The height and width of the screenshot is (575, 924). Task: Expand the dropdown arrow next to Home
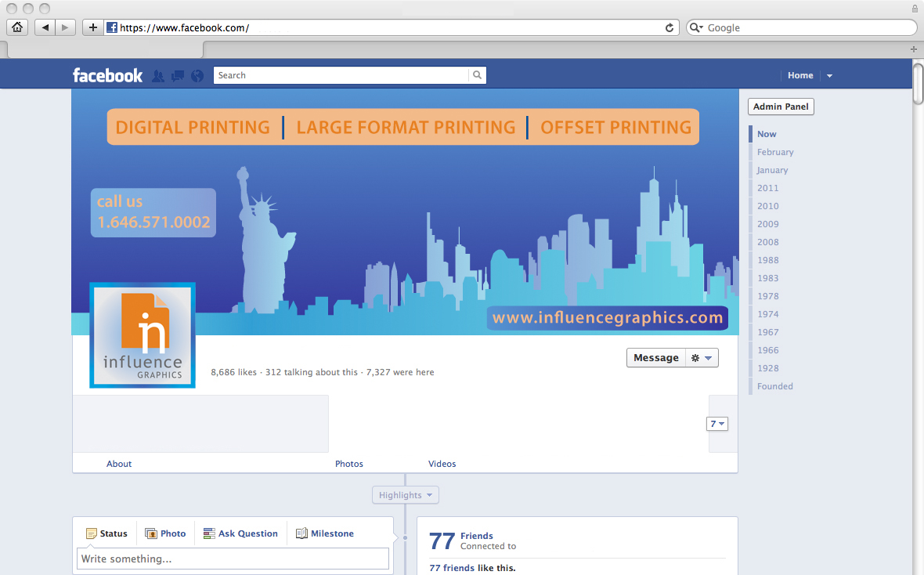tap(828, 75)
